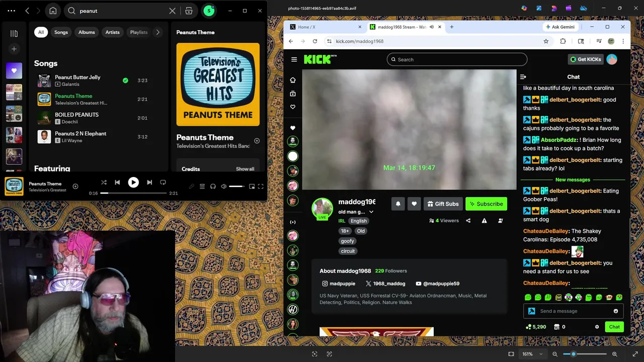The image size is (644, 362).
Task: Skip to next track in Spotify
Action: [149, 183]
